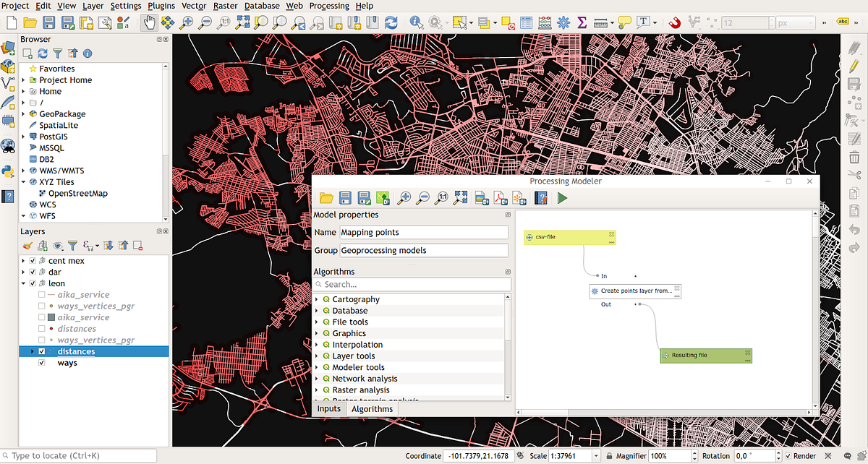
Task: Open the Processing menu
Action: pyautogui.click(x=328, y=5)
